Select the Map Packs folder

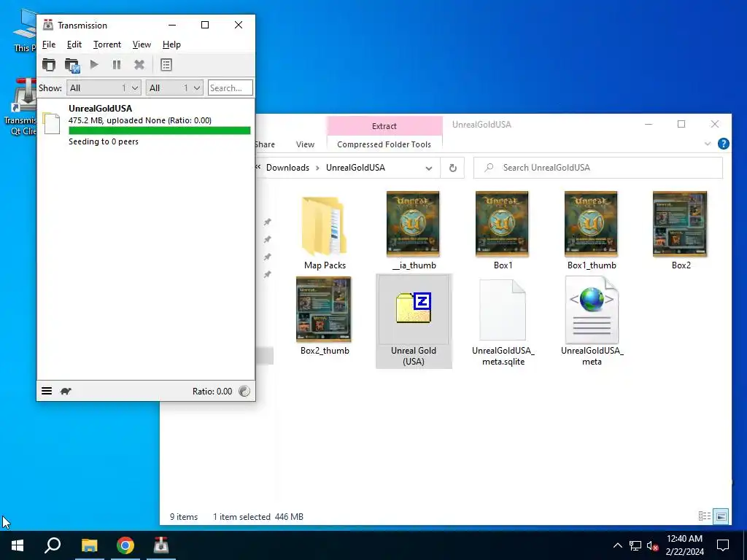click(x=325, y=232)
